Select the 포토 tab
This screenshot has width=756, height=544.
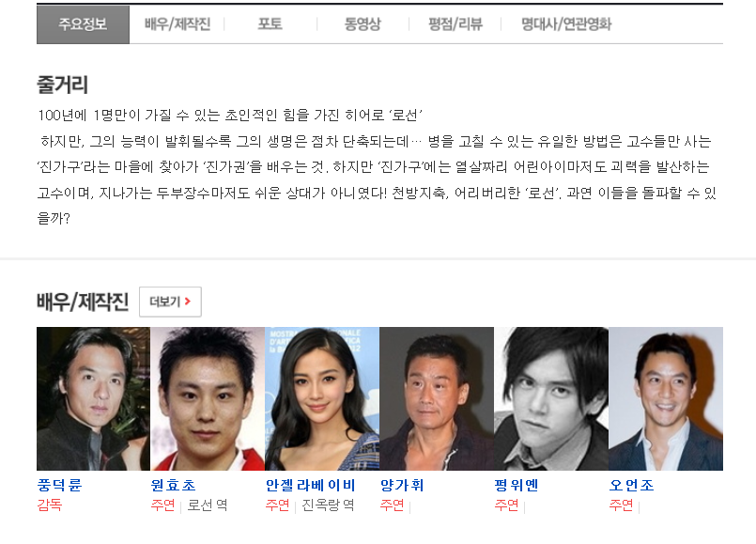click(270, 24)
